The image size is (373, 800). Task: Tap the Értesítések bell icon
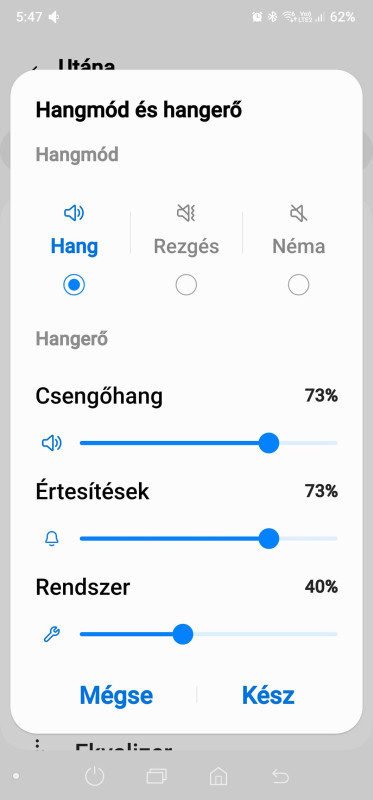[x=52, y=539]
